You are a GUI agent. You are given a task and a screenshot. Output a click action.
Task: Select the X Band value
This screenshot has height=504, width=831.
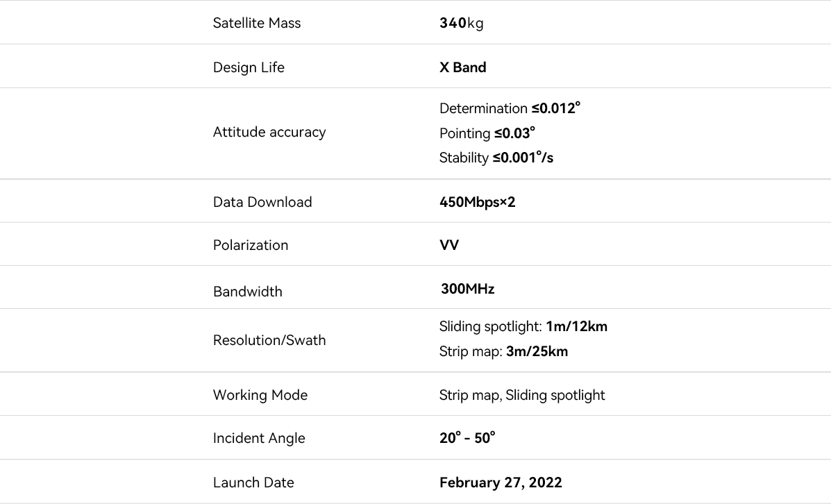[462, 67]
